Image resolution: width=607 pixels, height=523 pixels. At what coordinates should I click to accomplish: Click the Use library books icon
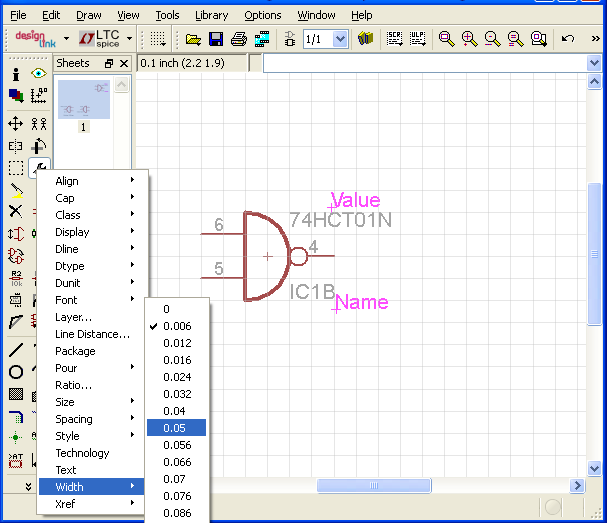(x=365, y=39)
